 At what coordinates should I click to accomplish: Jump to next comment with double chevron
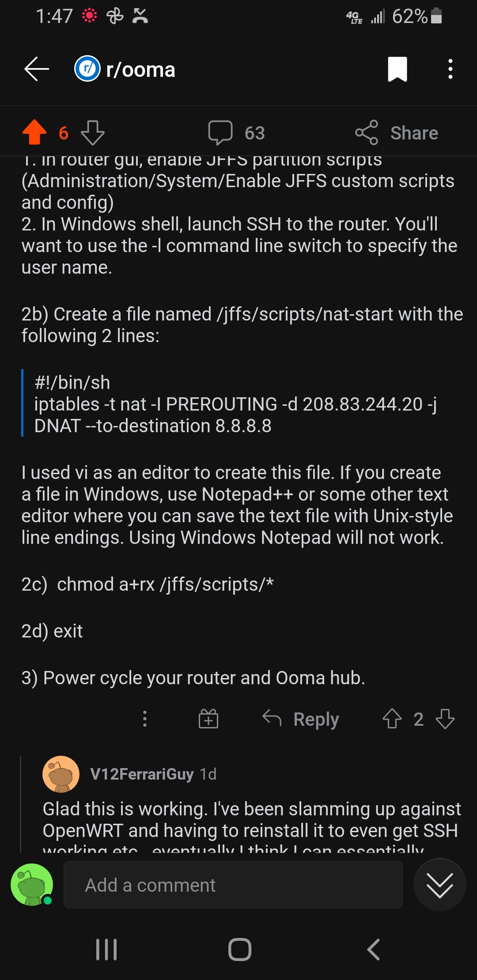click(439, 885)
